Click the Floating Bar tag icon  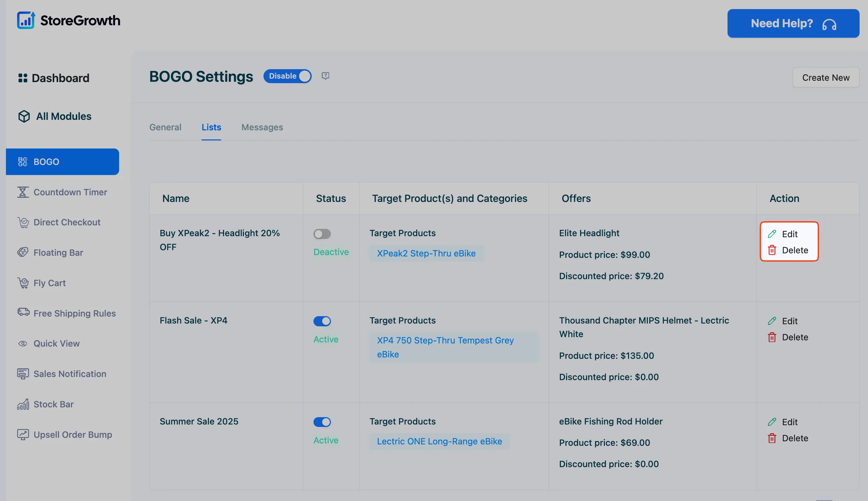point(23,252)
